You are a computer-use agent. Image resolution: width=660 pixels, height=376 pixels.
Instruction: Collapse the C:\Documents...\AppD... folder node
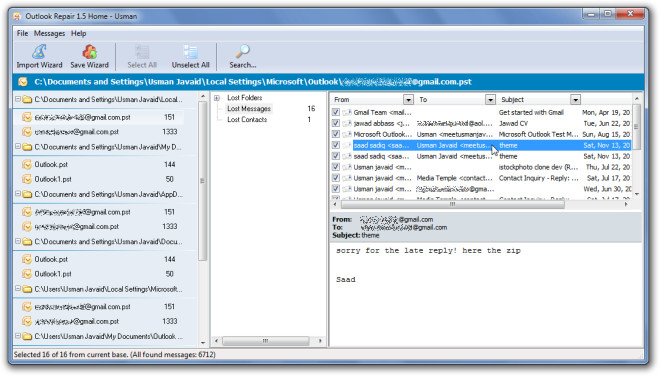[x=18, y=194]
